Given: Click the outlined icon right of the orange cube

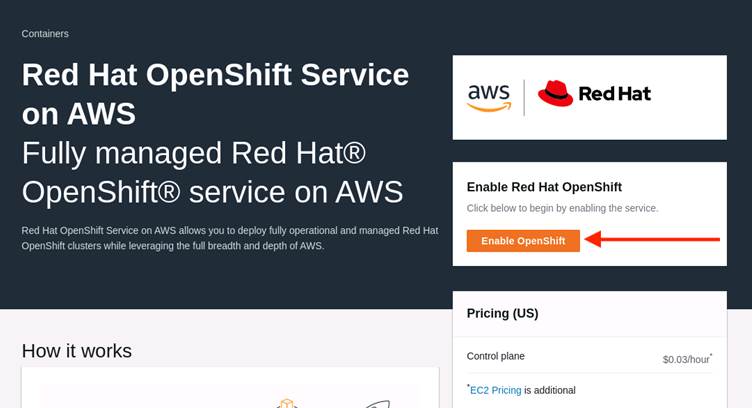Looking at the screenshot, I should coord(377,404).
